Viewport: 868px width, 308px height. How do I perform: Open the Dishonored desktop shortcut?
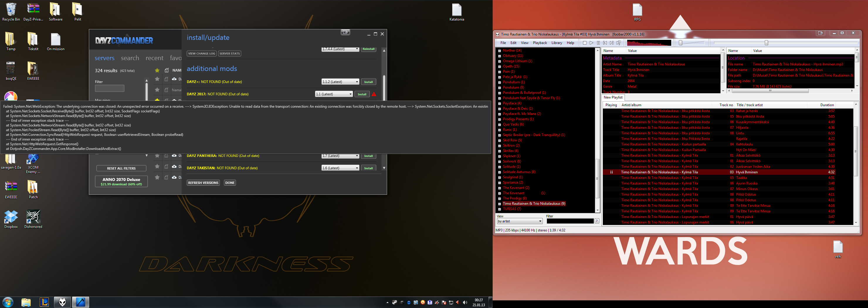tap(33, 219)
